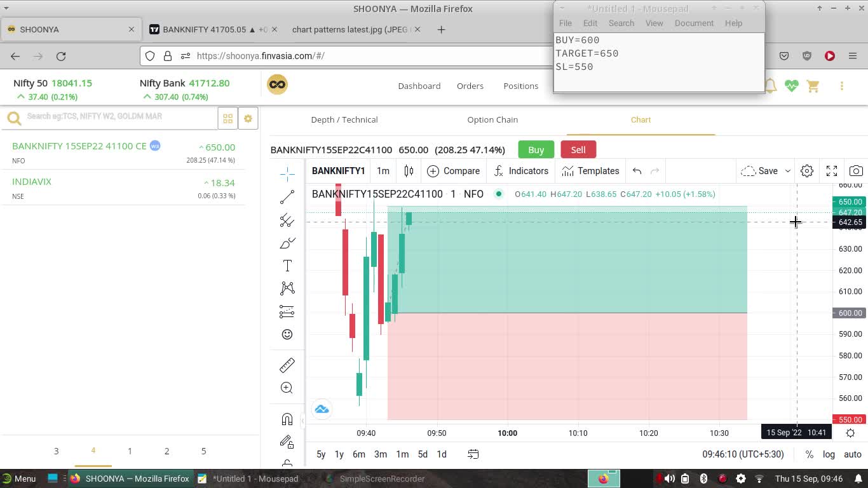868x488 pixels.
Task: Open watchlist grid view icon
Action: [227, 119]
